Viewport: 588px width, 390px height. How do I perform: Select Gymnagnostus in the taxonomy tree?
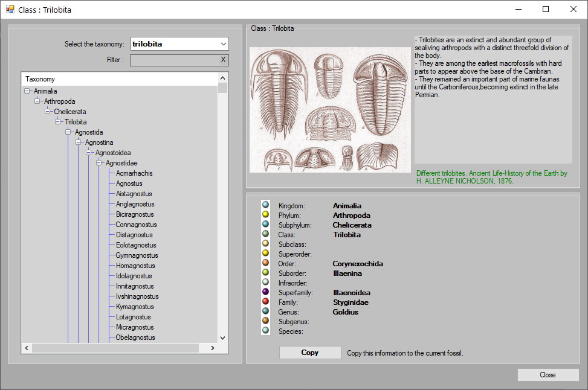[137, 255]
